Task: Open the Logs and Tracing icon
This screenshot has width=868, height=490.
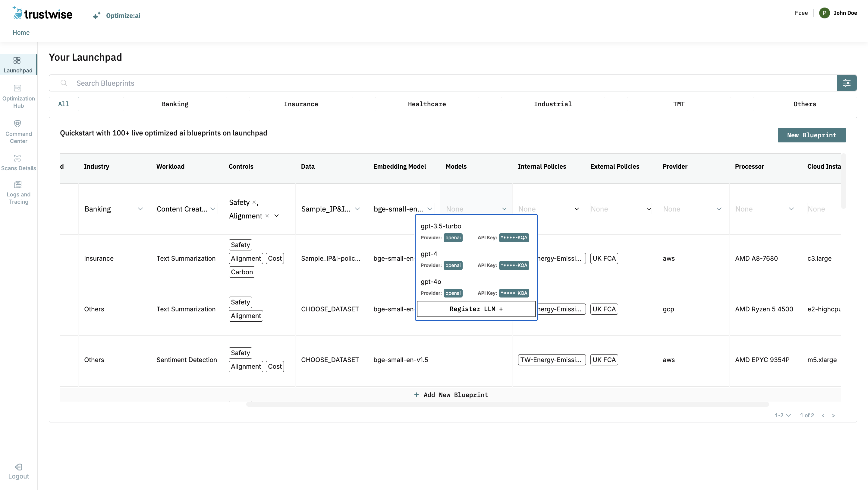Action: 18,184
